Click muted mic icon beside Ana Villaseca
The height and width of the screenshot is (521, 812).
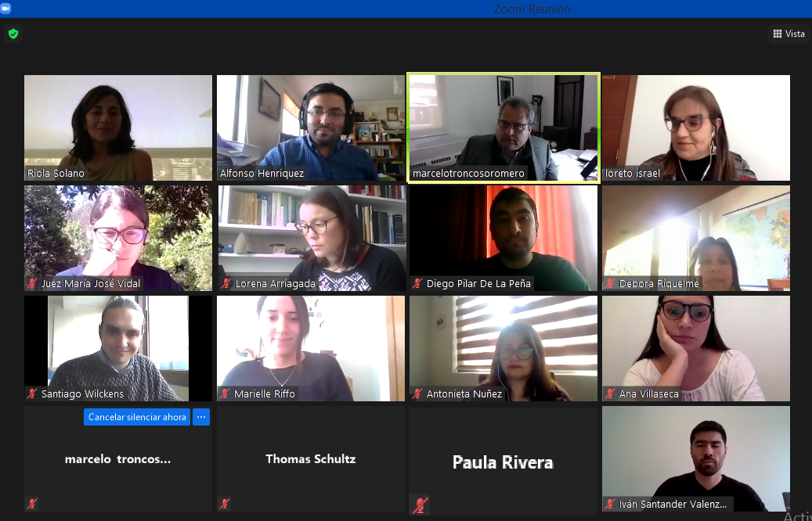[610, 393]
